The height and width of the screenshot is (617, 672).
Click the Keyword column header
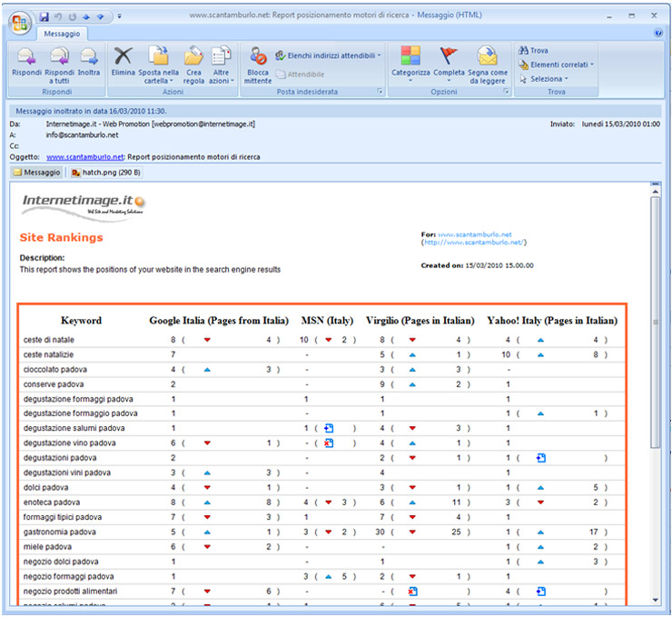(82, 320)
